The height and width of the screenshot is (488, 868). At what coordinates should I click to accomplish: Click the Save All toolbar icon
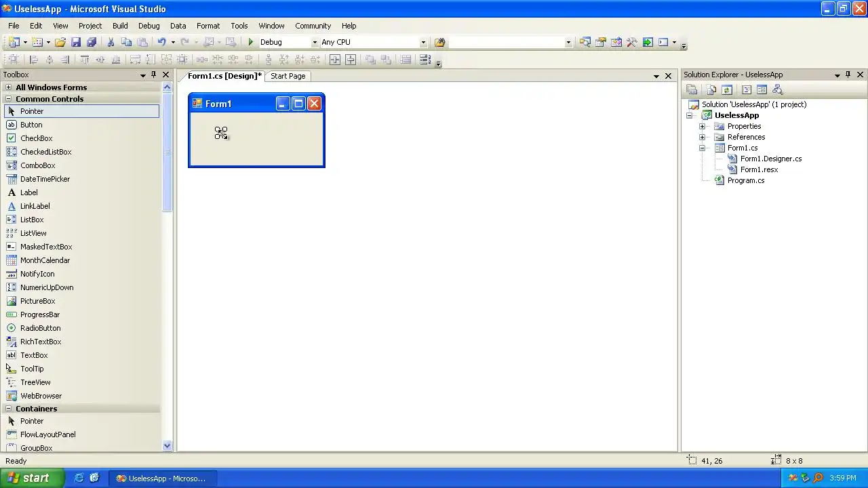(x=92, y=42)
